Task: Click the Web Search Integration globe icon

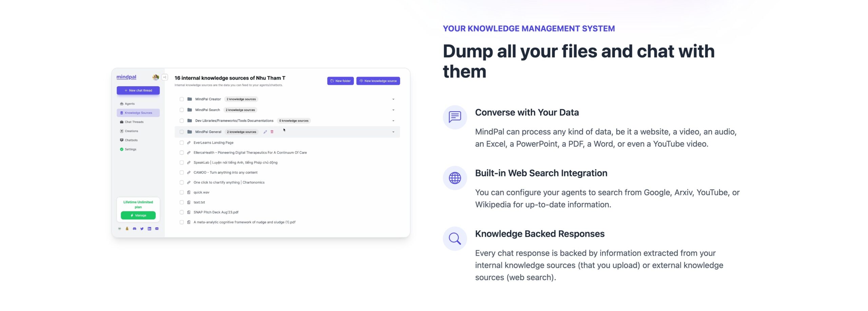Action: (x=455, y=178)
